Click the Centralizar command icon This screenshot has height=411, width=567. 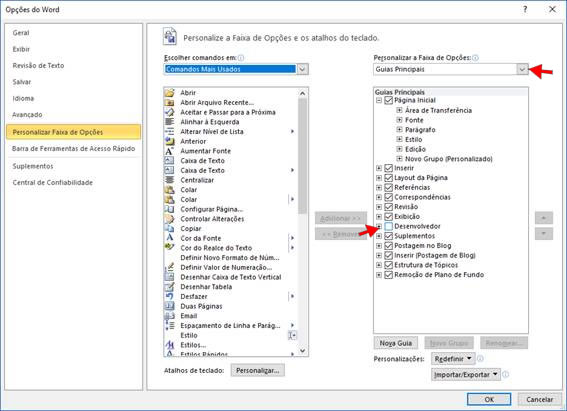click(169, 180)
